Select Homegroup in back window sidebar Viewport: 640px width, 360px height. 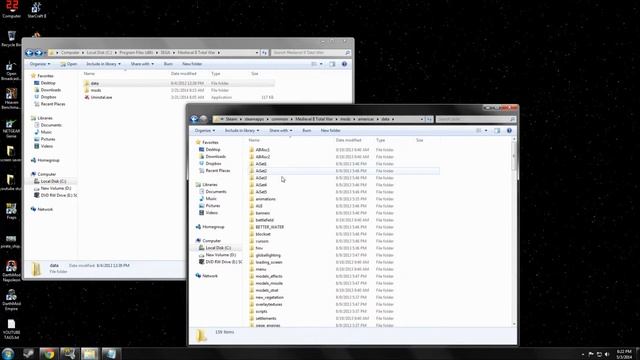point(48,160)
